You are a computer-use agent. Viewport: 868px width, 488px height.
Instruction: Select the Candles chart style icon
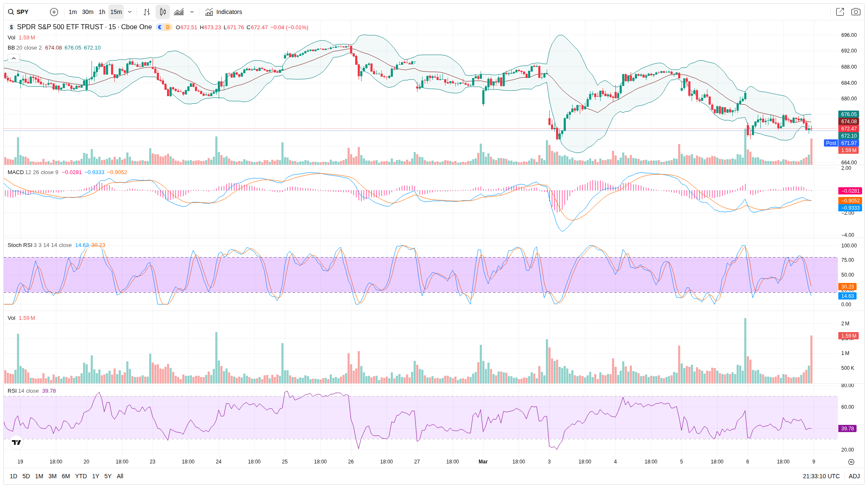[x=163, y=12]
